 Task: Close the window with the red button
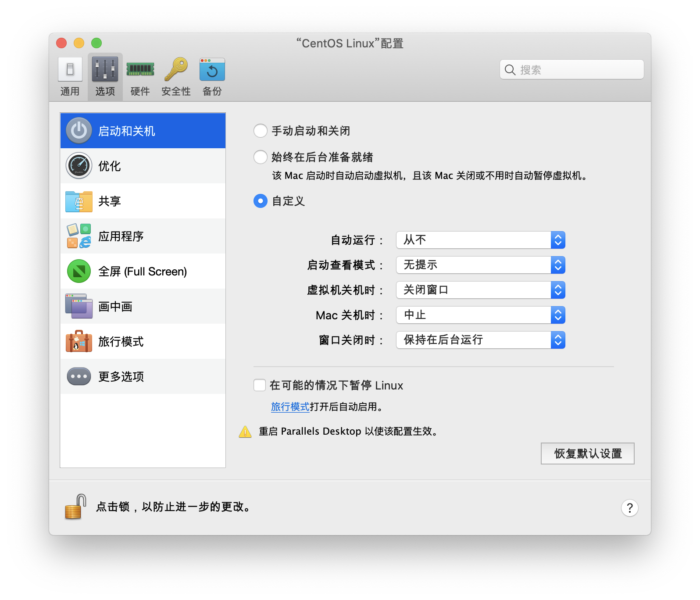click(x=61, y=43)
